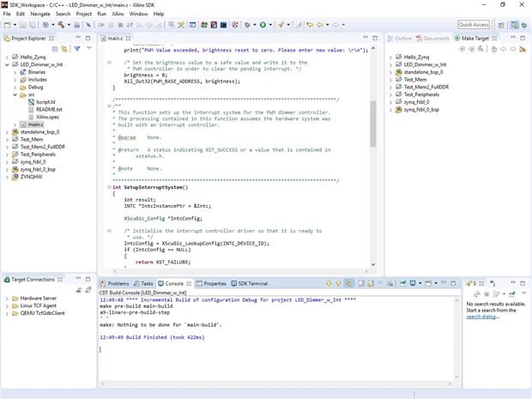Click the search dialog link
Image resolution: width=532 pixels, height=399 pixels.
pos(481,317)
